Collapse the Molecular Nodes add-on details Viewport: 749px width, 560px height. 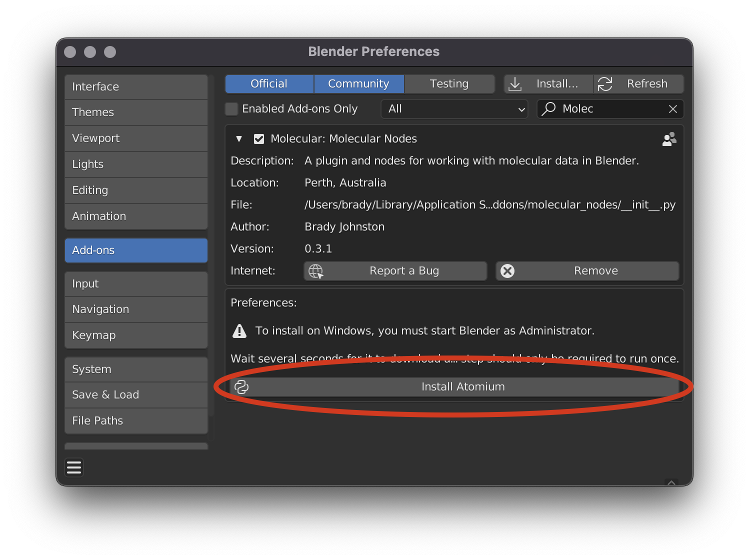[239, 139]
